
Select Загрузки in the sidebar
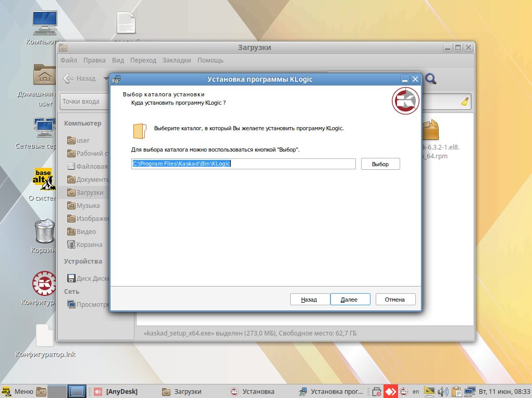[x=89, y=193]
